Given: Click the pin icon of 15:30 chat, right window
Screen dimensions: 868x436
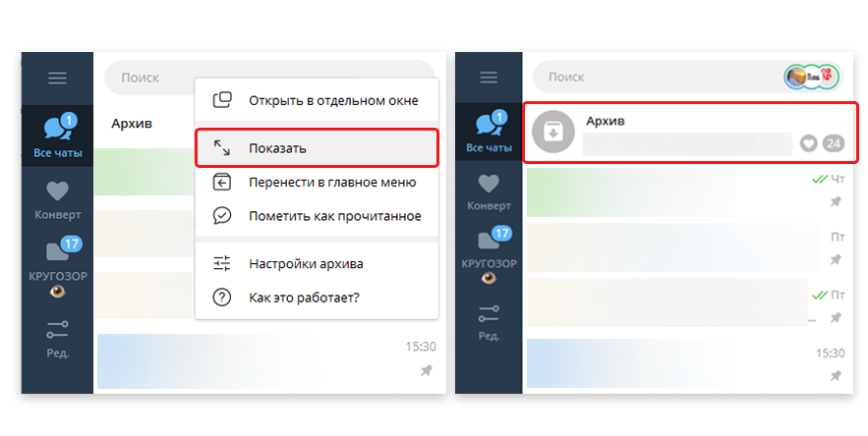Looking at the screenshot, I should 836,376.
